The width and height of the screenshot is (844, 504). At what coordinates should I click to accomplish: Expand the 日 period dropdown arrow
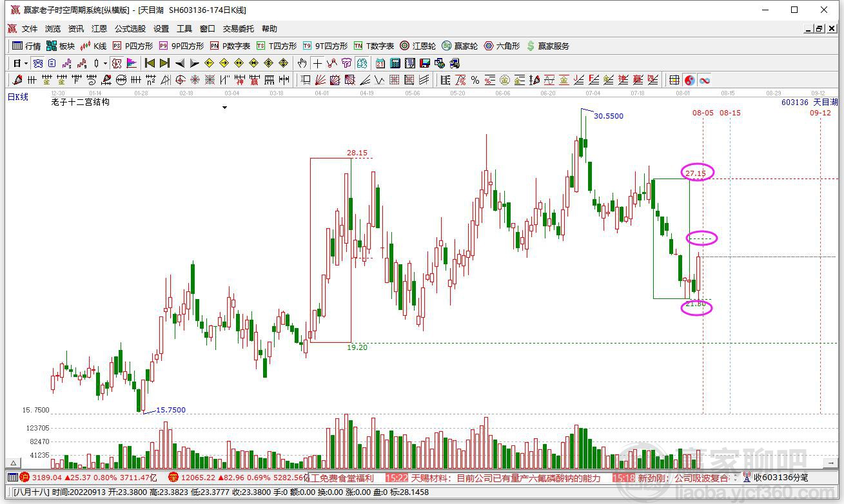[26, 63]
